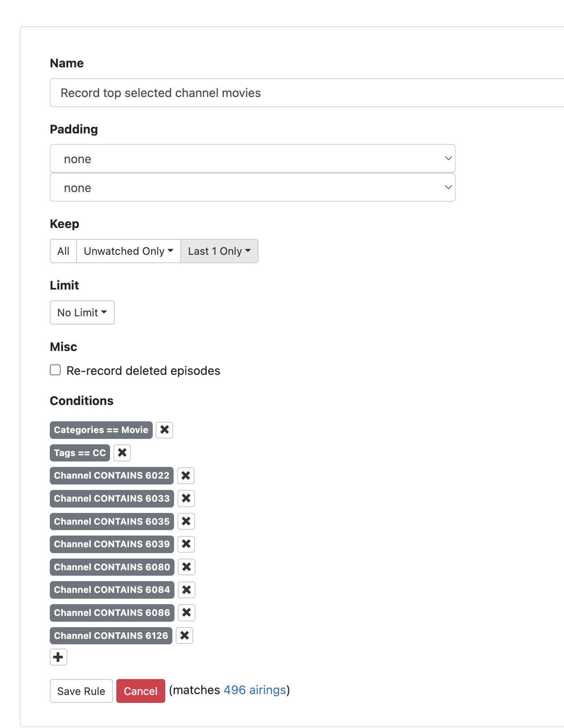Screen dimensions: 564x728
Task: Open the second Padding select box
Action: point(252,188)
